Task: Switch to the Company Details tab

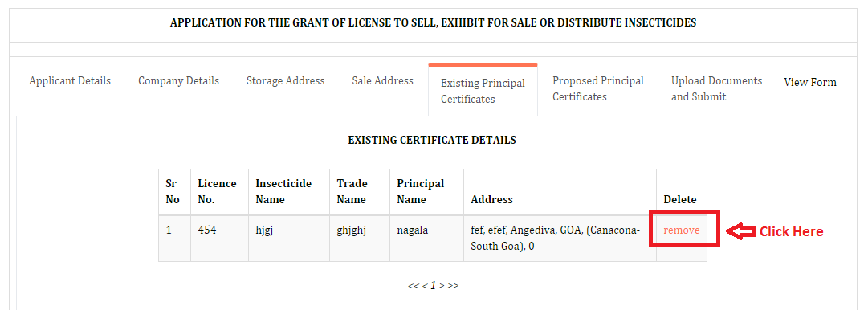Action: pos(179,81)
